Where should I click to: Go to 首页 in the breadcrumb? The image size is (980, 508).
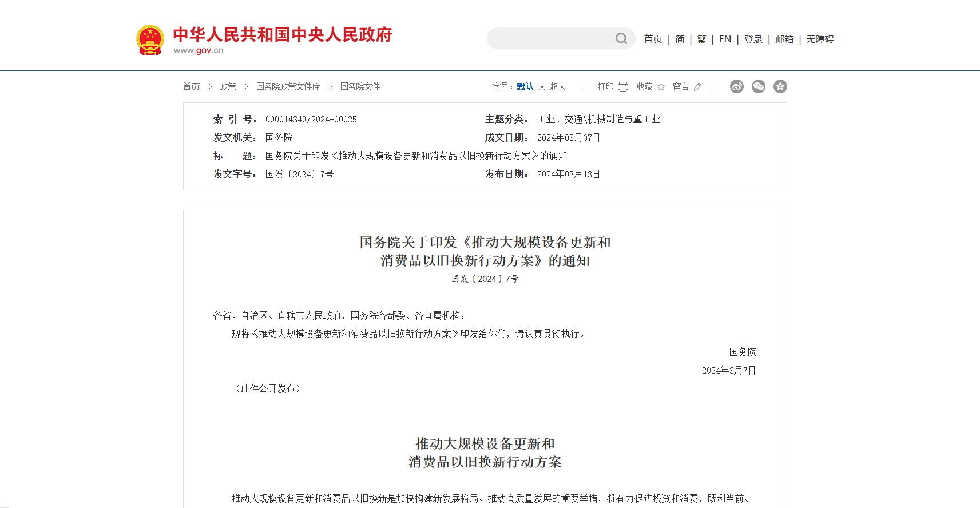tap(192, 86)
